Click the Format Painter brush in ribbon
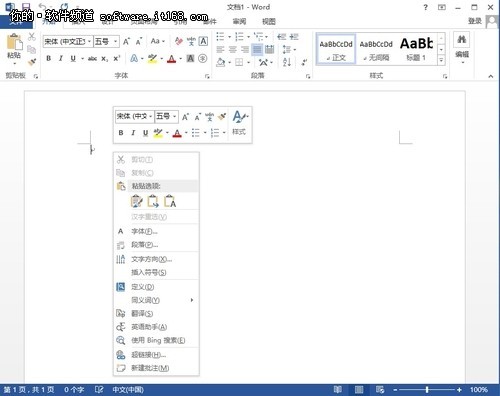Viewport: 500px width, 396px height. pyautogui.click(x=32, y=62)
